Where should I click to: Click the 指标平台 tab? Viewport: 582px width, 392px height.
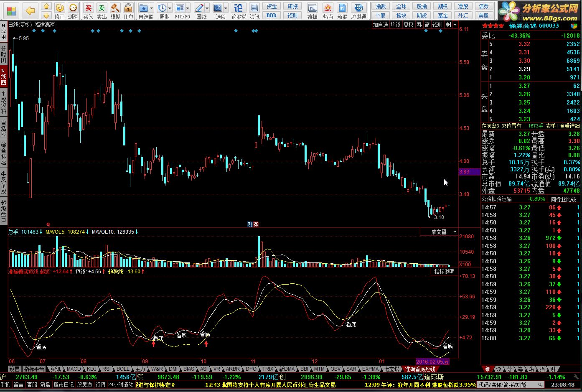34,369
